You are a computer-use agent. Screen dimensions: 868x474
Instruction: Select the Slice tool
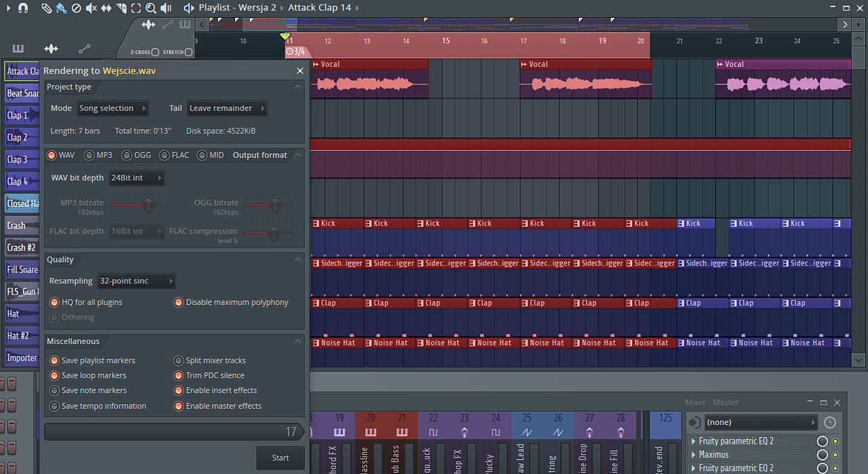121,7
